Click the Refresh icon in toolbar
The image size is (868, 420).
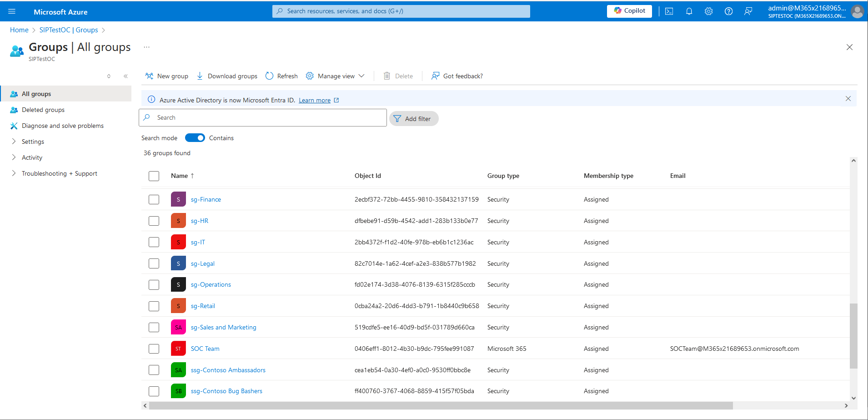click(270, 76)
